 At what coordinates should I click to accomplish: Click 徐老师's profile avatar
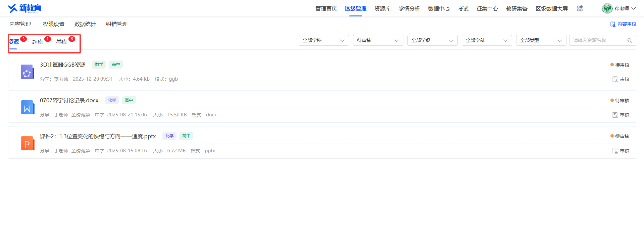[607, 8]
